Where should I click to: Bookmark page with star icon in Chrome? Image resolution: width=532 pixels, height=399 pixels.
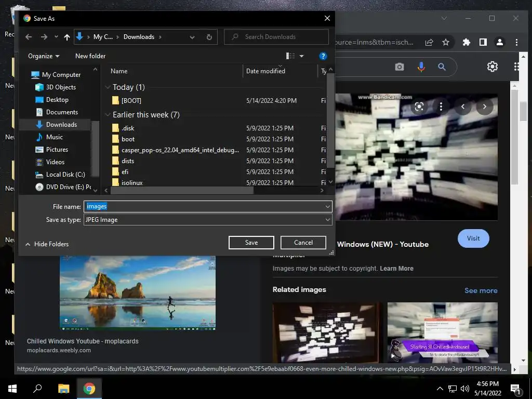446,42
